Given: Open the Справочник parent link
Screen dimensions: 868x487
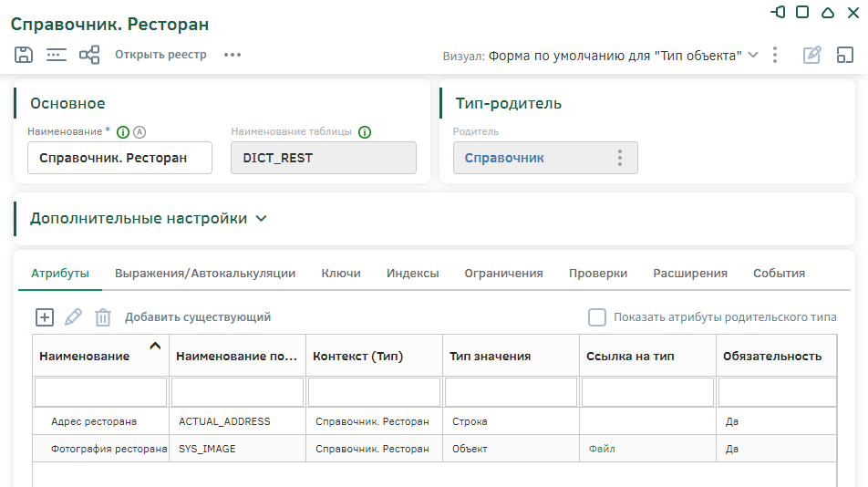Looking at the screenshot, I should (504, 158).
